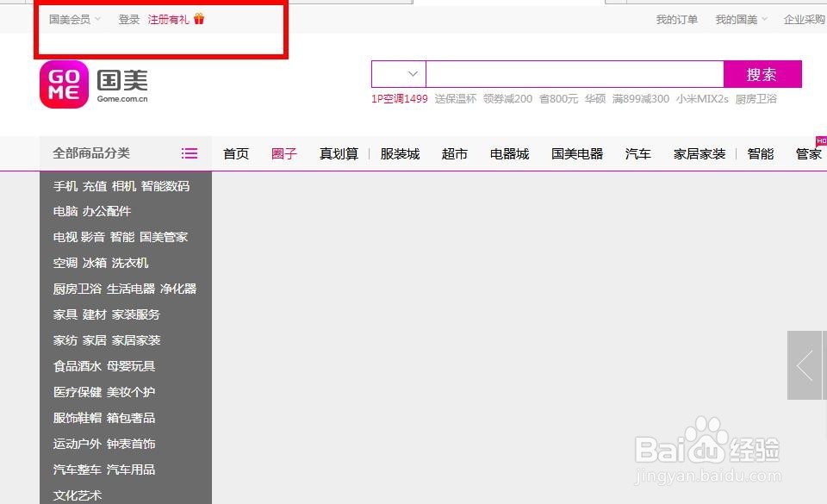Open the 智能 nav tab
827x504 pixels.
pos(761,154)
